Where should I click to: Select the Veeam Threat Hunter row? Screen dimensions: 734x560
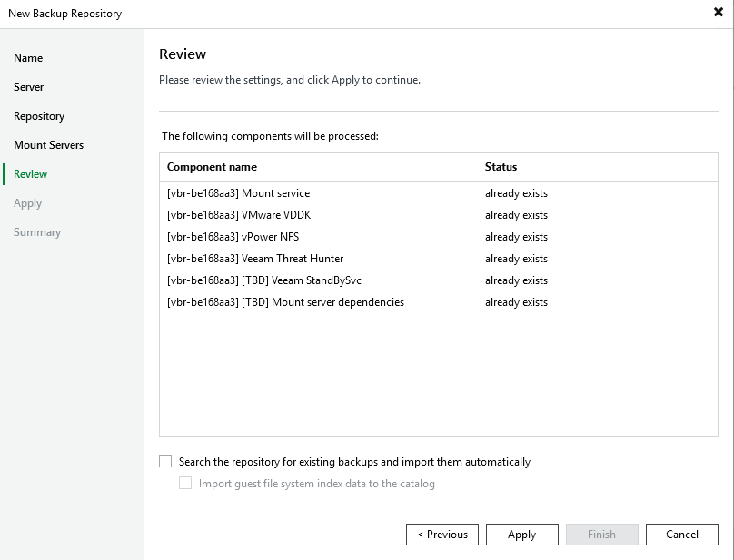click(255, 259)
